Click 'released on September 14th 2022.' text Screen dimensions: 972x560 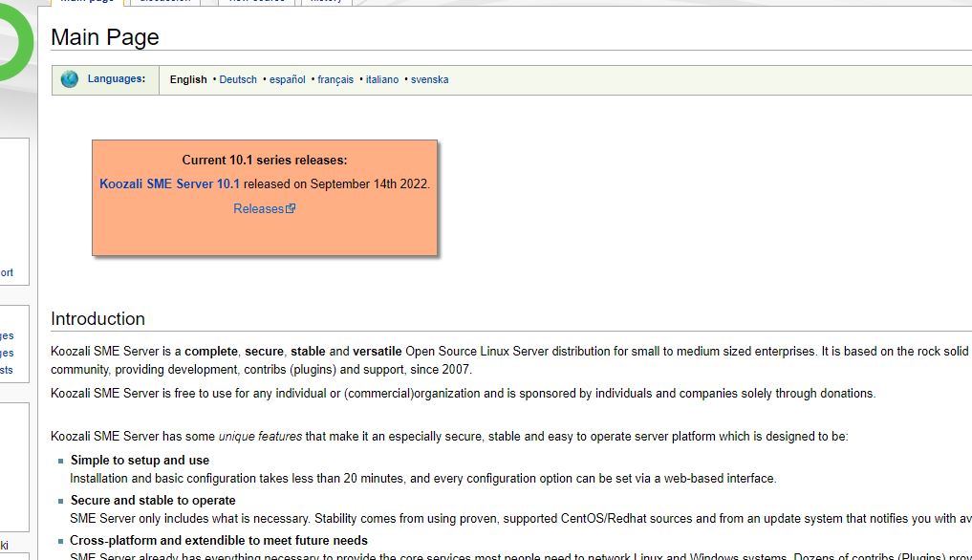click(336, 183)
